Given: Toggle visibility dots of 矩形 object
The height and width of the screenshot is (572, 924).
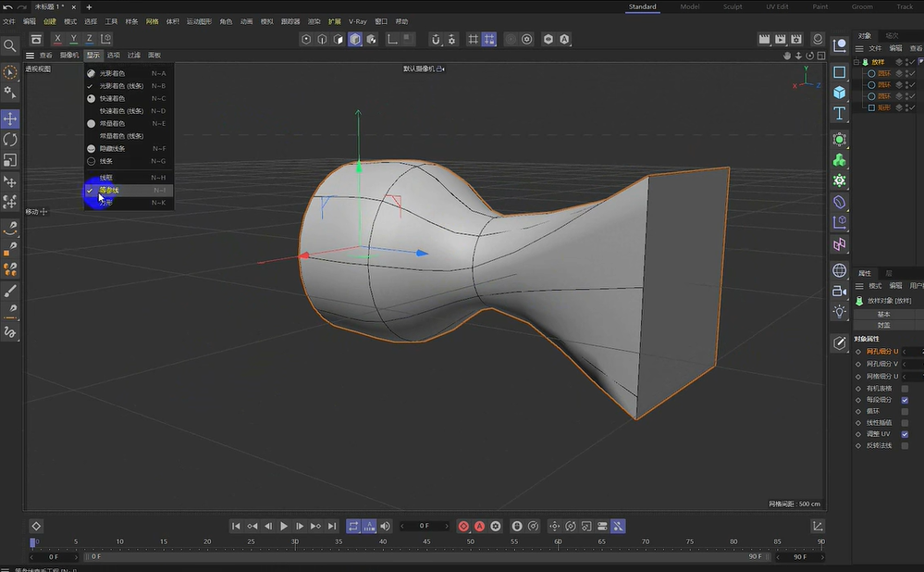Looking at the screenshot, I should (x=906, y=107).
